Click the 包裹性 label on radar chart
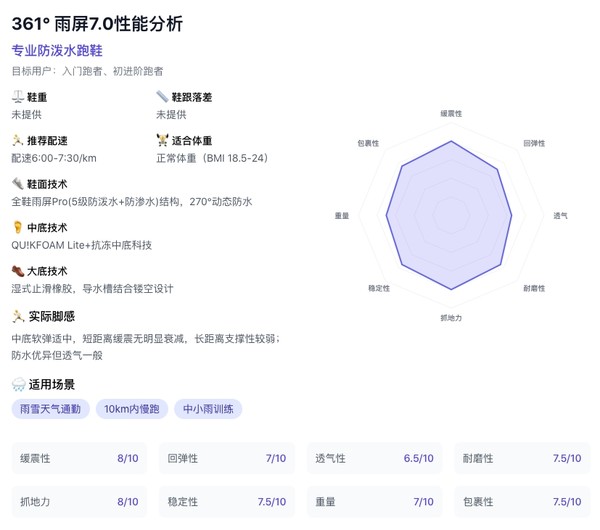Screen dimensions: 600x530 tap(368, 143)
